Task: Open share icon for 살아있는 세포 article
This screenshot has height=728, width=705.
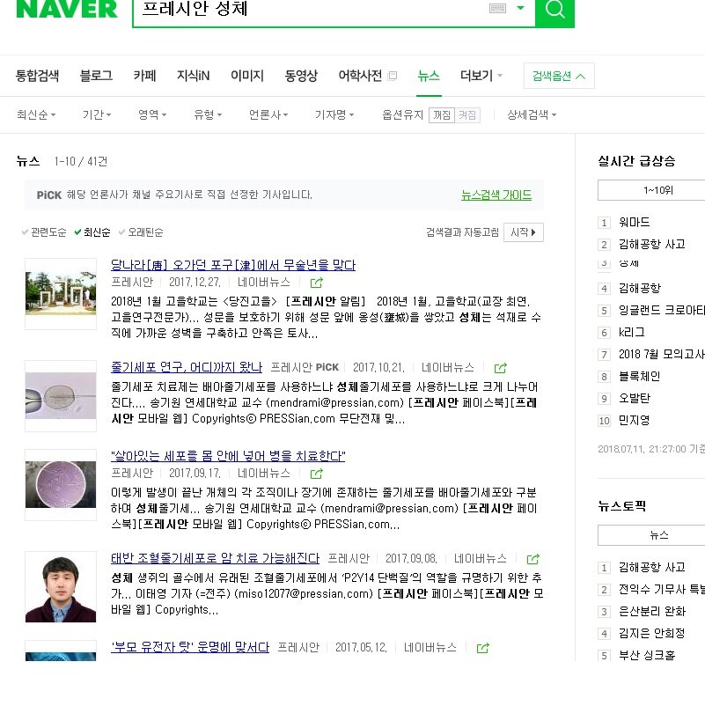Action: tap(317, 473)
